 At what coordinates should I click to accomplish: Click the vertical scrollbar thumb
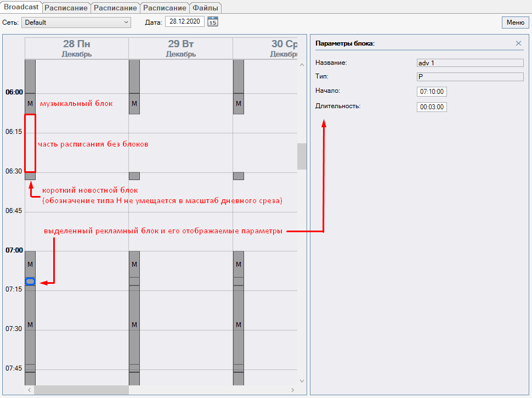coord(302,156)
